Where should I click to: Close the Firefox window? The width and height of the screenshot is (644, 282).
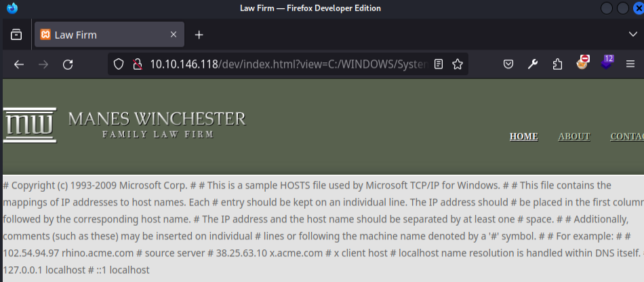coord(639,8)
